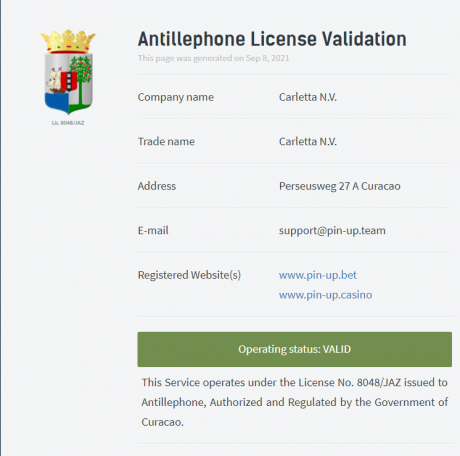Click the Address label
Screen dimensions: 460x456
coord(157,186)
